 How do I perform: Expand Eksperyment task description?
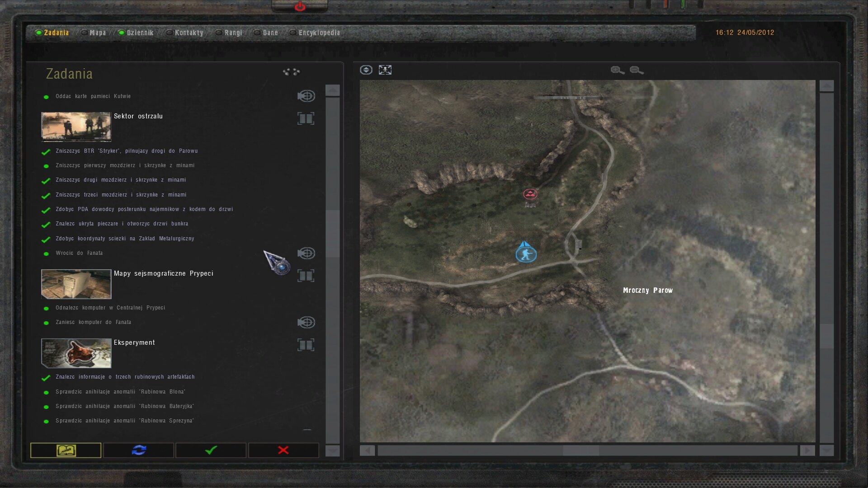(x=306, y=345)
